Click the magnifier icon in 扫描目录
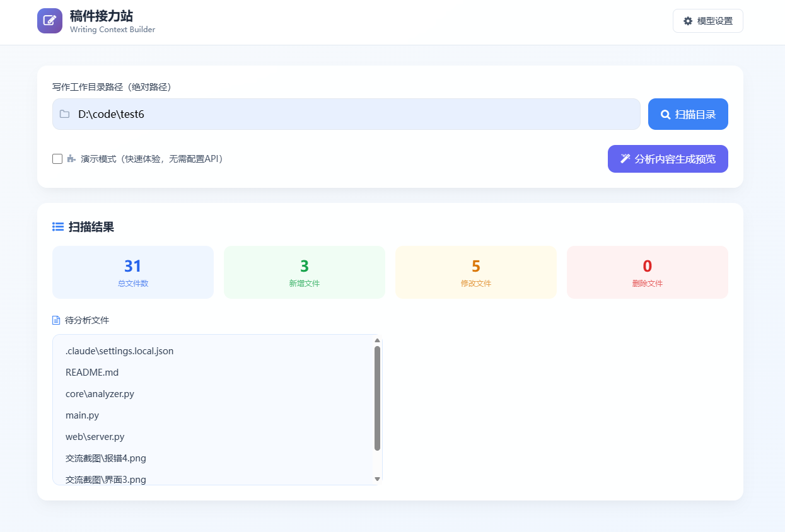 click(x=665, y=115)
